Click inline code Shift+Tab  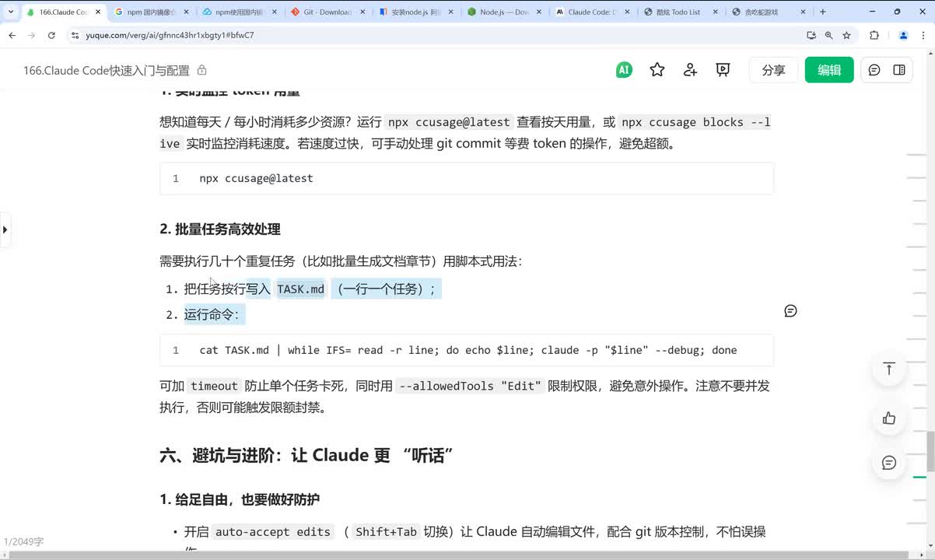(x=386, y=532)
